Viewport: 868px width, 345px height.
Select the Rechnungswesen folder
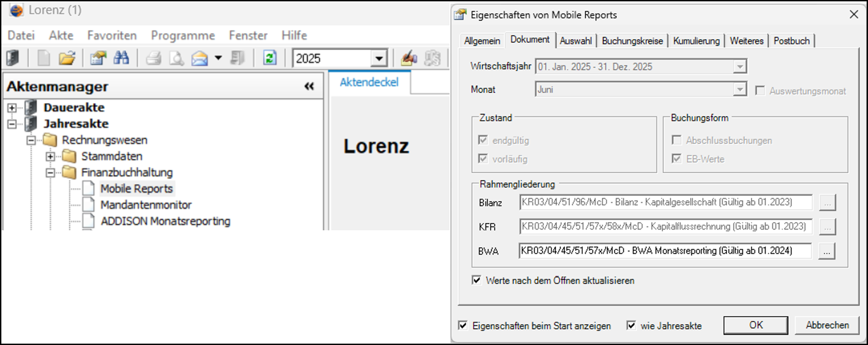(104, 140)
